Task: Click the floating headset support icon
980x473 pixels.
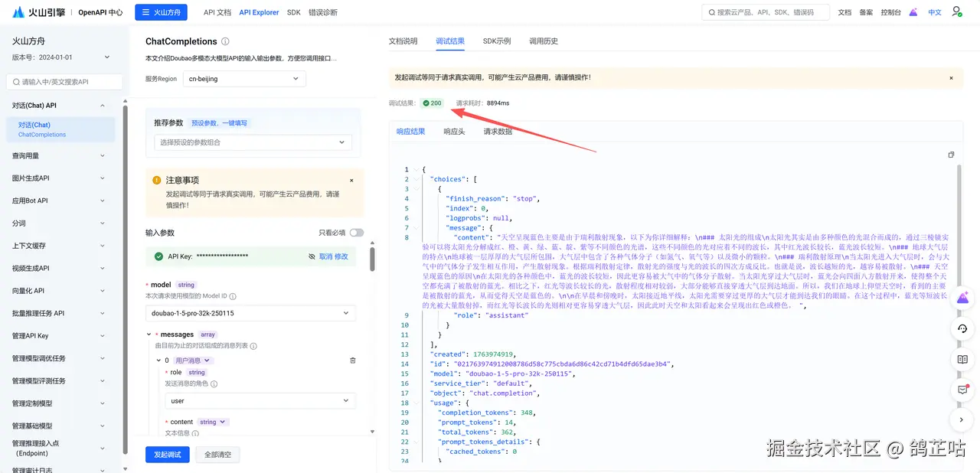Action: point(962,328)
